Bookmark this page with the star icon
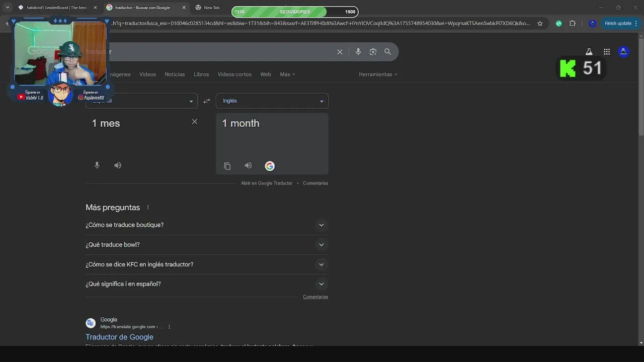 (x=540, y=23)
